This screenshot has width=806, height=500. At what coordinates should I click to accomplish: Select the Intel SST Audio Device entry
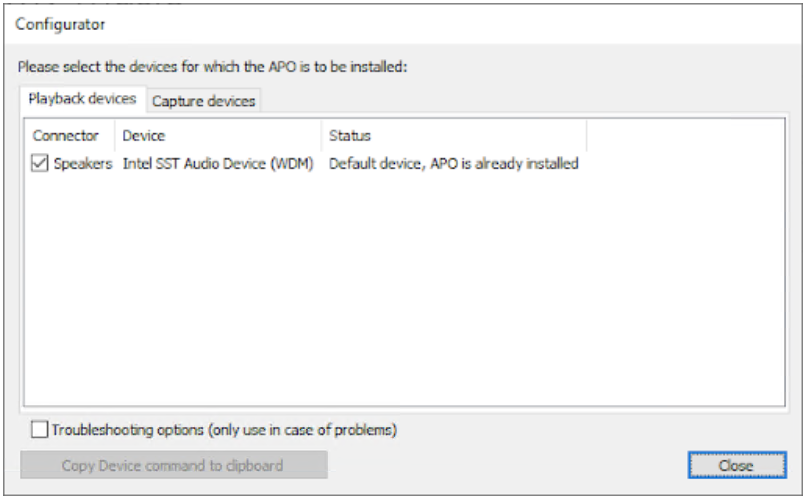coord(218,164)
